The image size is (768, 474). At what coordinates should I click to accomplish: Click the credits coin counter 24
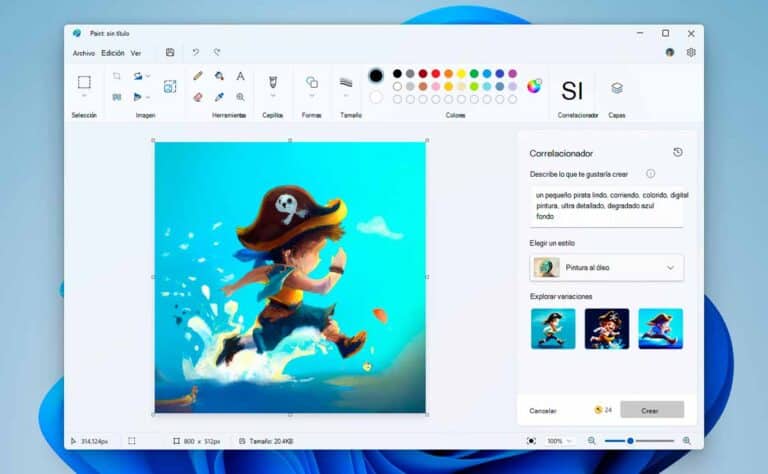(x=603, y=410)
